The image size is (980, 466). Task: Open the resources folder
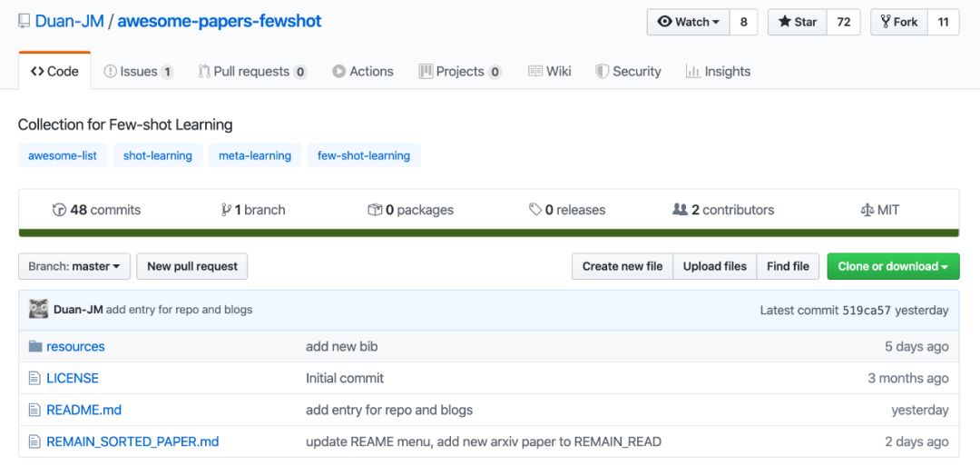pyautogui.click(x=75, y=346)
